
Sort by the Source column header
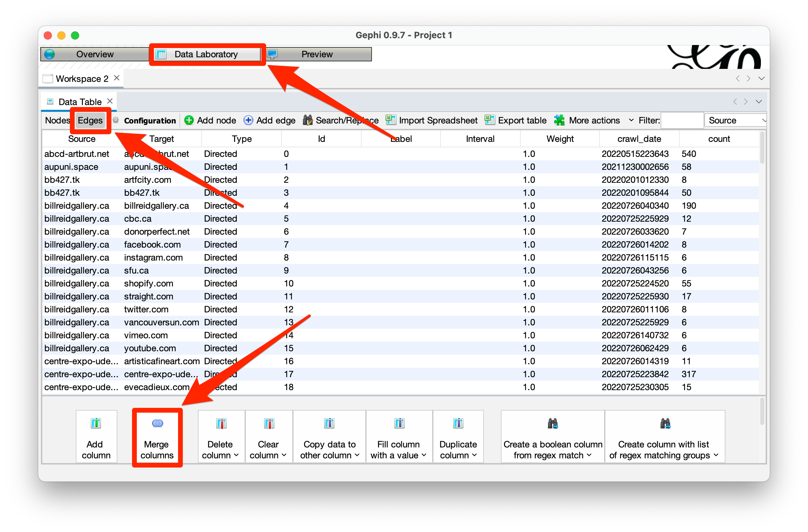(x=82, y=139)
